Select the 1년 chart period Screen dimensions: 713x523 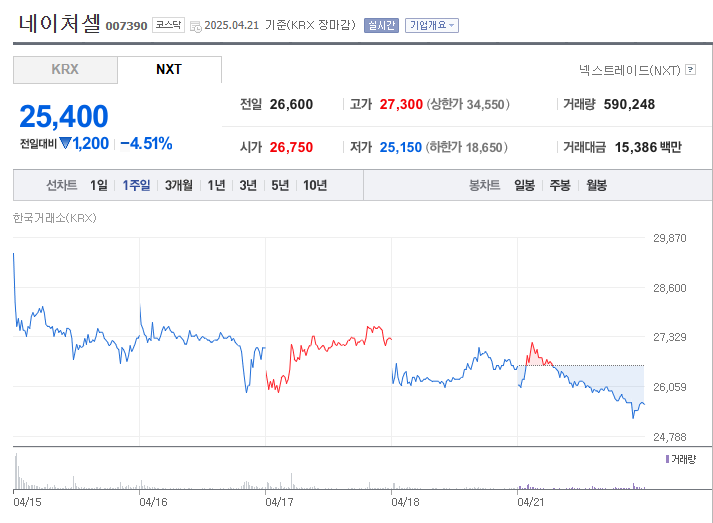click(x=216, y=185)
